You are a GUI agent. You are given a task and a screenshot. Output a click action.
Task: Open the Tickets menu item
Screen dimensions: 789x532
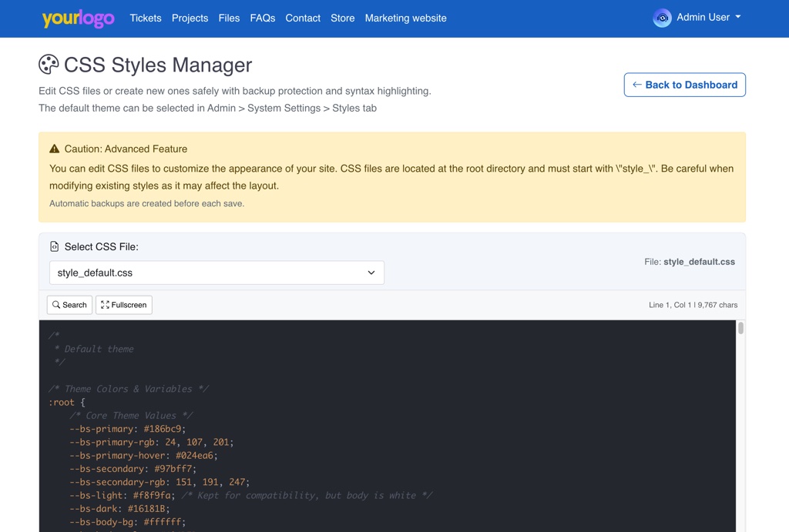(146, 18)
